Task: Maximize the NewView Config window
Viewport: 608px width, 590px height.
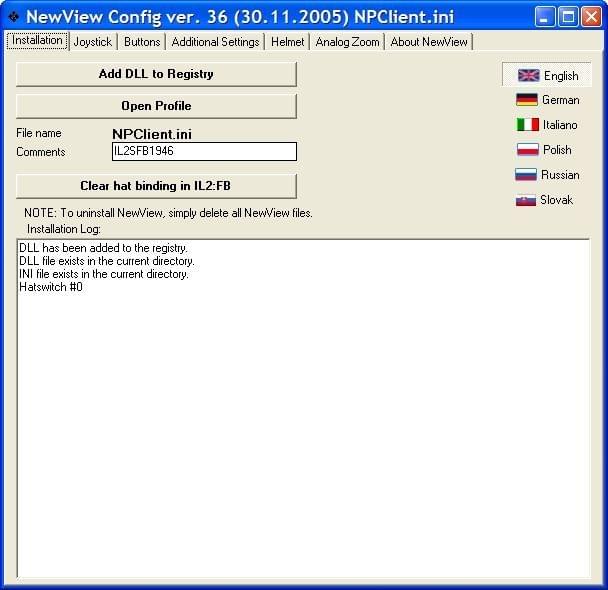Action: tap(567, 17)
